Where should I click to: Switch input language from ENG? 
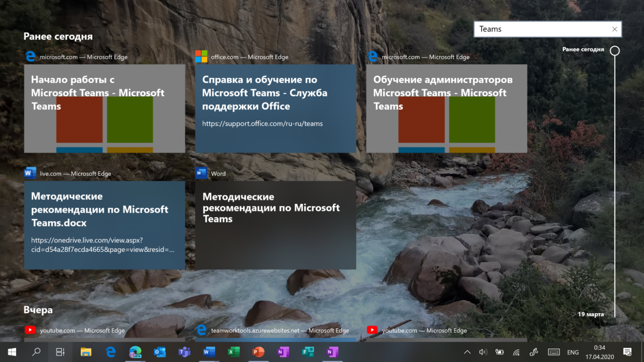pos(573,353)
